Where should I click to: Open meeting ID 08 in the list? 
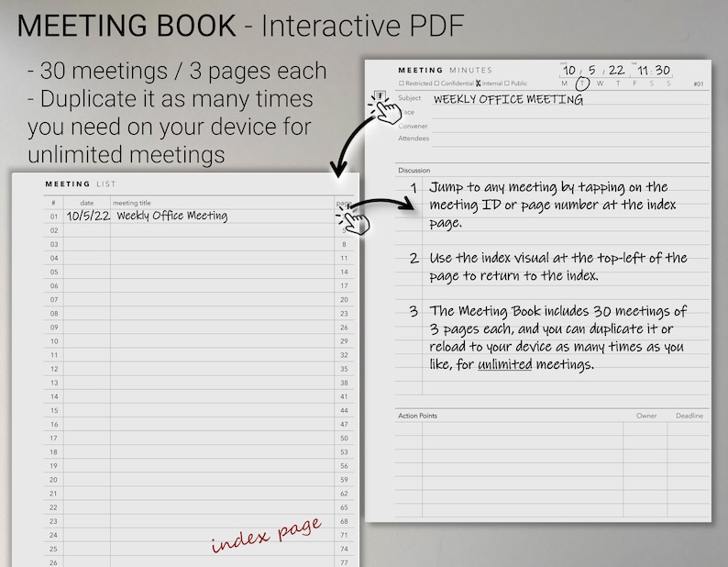tap(54, 314)
